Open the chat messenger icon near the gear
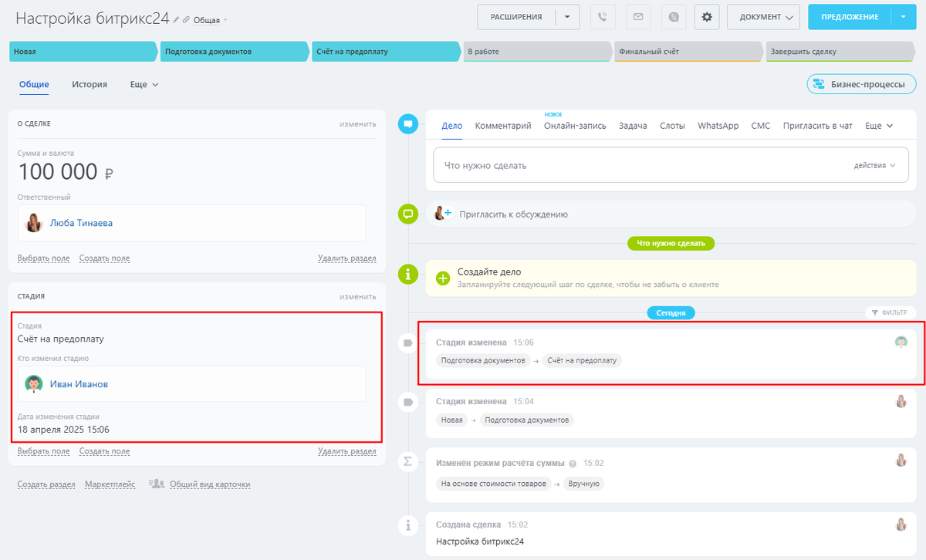Image resolution: width=926 pixels, height=560 pixels. tap(672, 16)
